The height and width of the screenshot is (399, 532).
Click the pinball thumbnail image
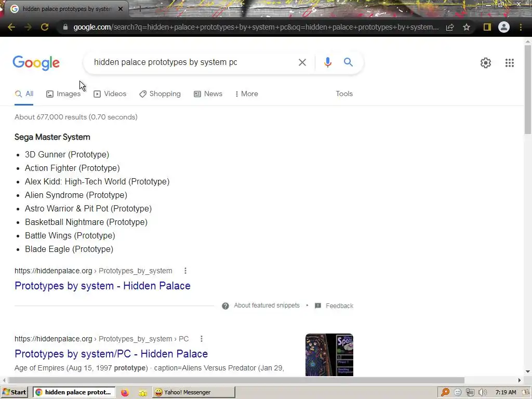coord(329,354)
